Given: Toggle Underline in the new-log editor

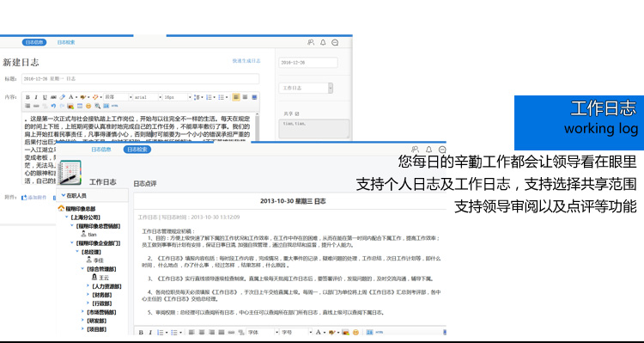Looking at the screenshot, I should click(45, 97).
